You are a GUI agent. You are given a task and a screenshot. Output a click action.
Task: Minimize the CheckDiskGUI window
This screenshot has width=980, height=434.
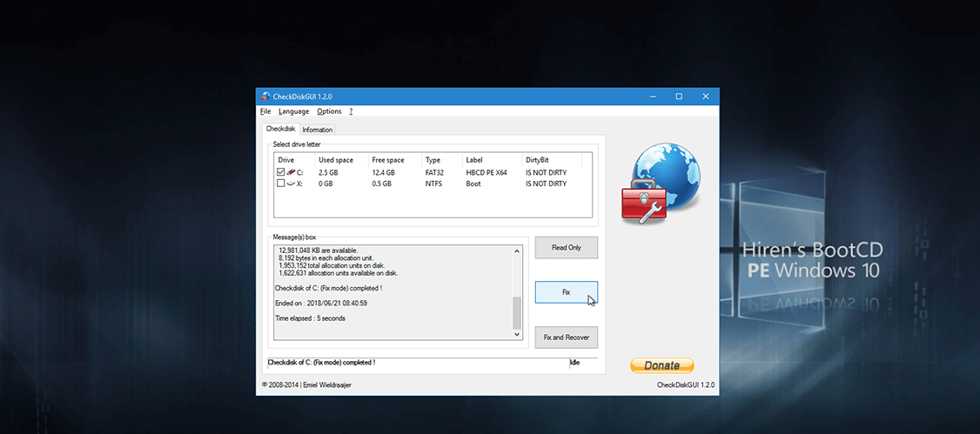click(653, 97)
